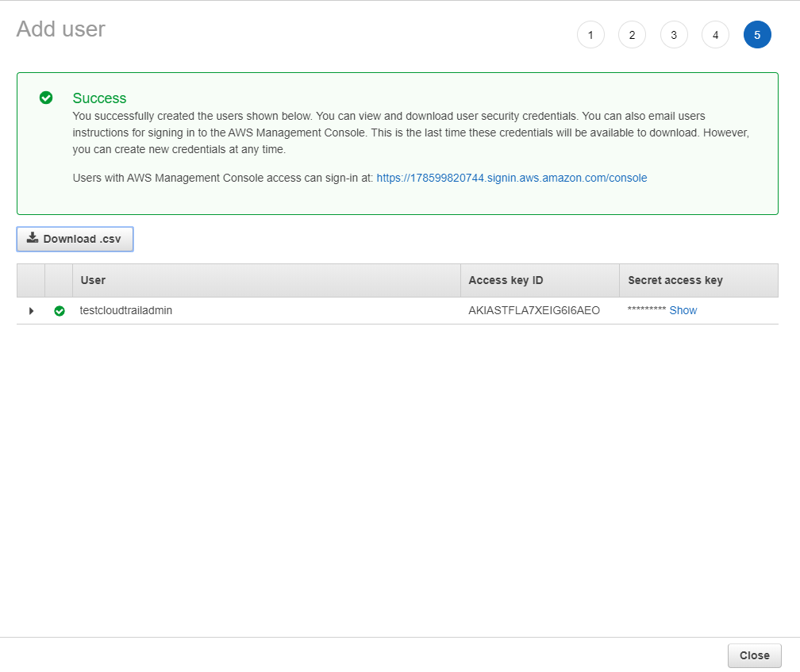800x672 pixels.
Task: Click the step 4 circle indicator
Action: 715,34
